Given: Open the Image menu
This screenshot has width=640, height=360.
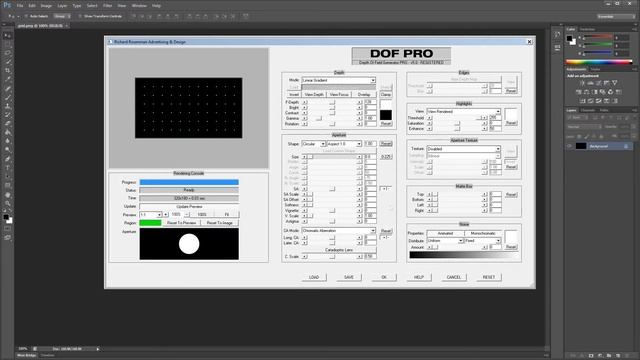Looking at the screenshot, I should coord(46,6).
